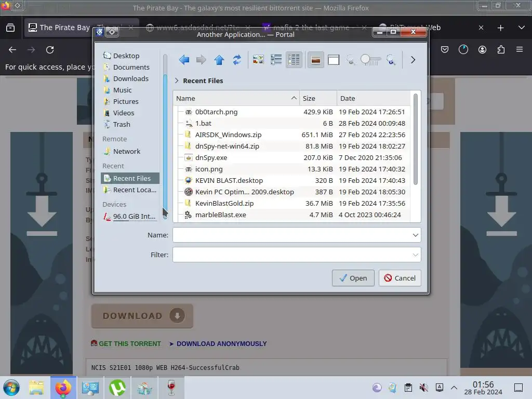Click the muted volume tray icon
Image resolution: width=532 pixels, height=399 pixels.
pos(423,388)
